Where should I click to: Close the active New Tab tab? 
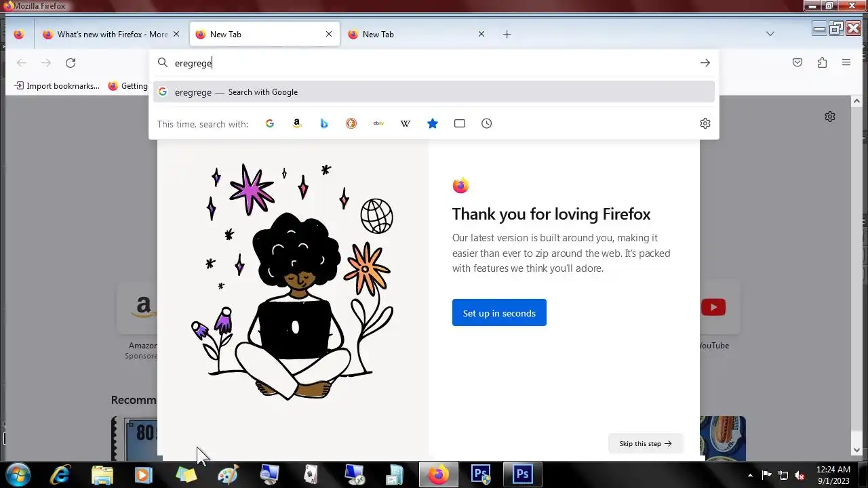pos(329,34)
